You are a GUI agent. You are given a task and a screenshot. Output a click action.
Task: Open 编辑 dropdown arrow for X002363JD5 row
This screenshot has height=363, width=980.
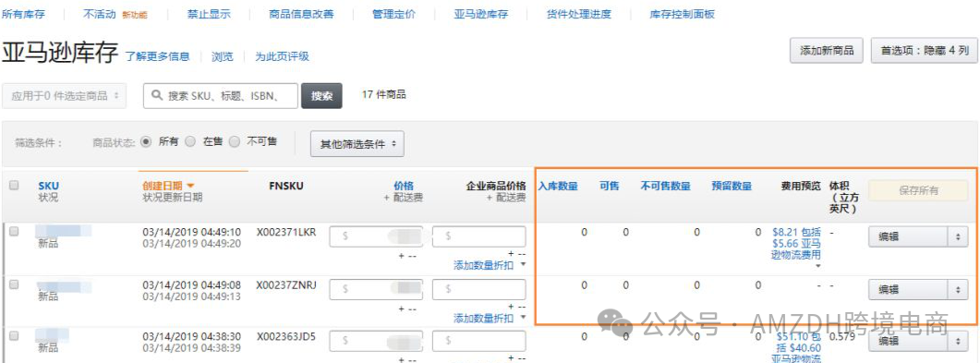[958, 341]
